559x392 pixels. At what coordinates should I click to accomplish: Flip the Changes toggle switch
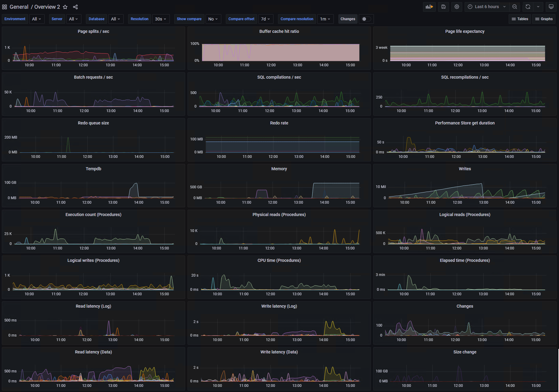pyautogui.click(x=366, y=19)
